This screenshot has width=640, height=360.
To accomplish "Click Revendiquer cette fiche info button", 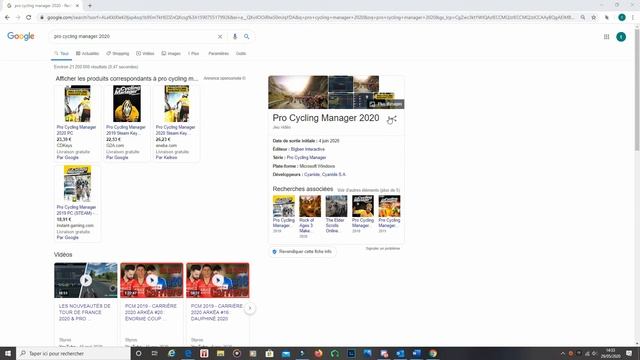I will tap(302, 252).
